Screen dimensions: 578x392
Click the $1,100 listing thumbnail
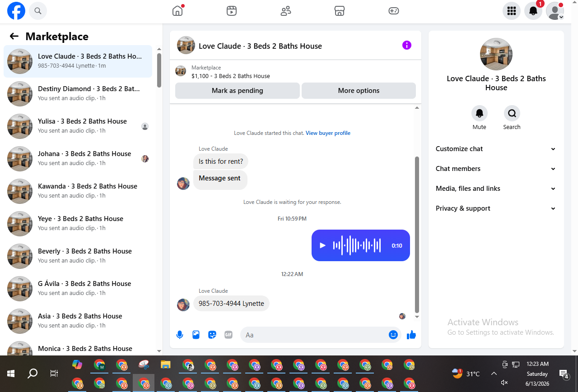(x=181, y=71)
